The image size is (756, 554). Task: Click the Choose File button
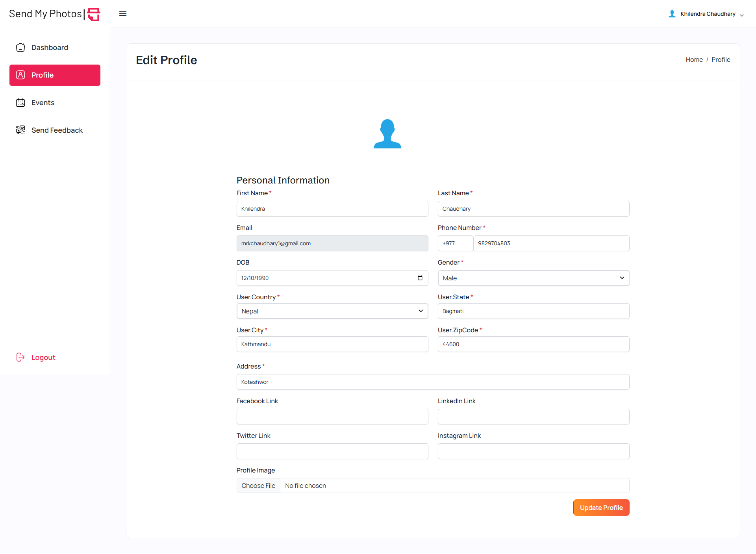click(258, 485)
